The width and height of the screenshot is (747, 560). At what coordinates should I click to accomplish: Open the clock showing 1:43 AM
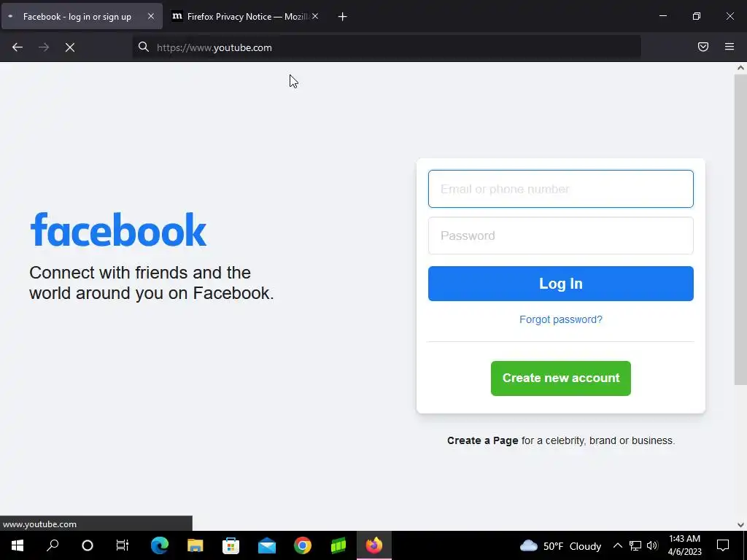pos(684,545)
